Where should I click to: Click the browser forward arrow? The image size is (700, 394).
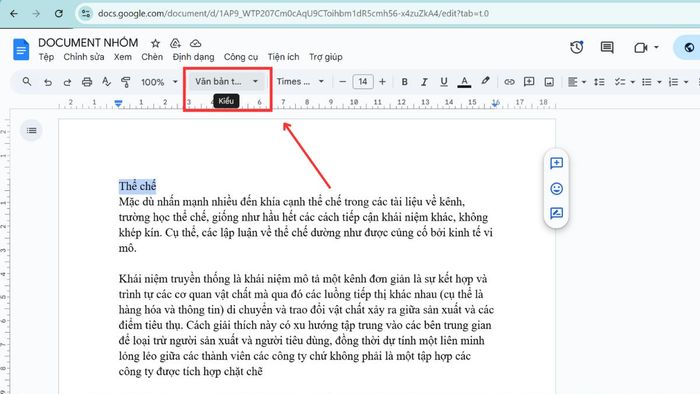(36, 13)
